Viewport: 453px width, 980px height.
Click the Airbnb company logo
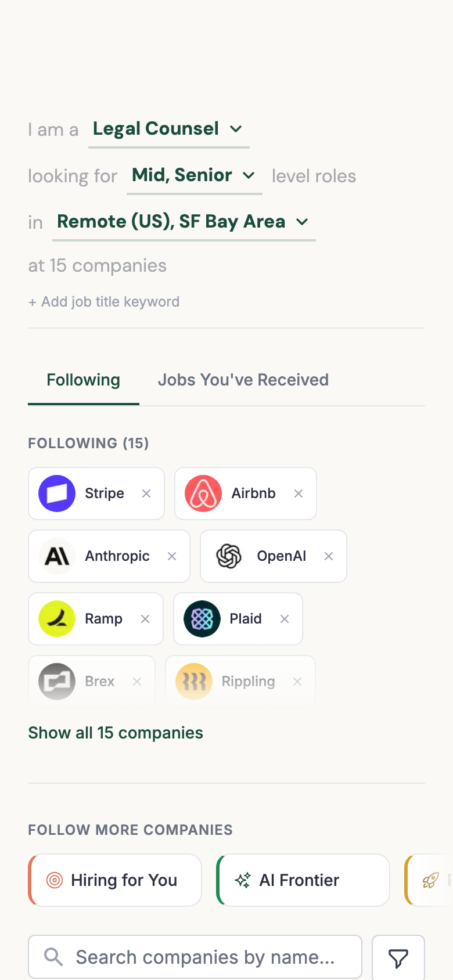coord(202,493)
